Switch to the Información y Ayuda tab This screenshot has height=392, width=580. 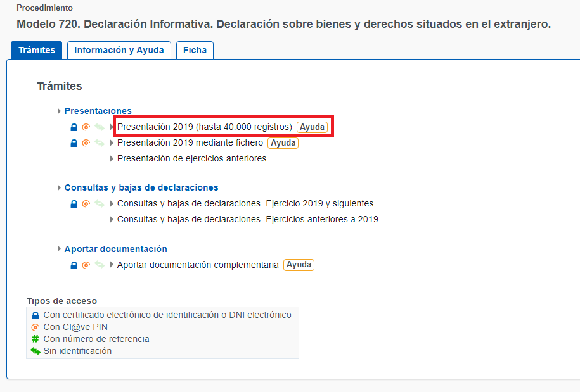coord(119,50)
